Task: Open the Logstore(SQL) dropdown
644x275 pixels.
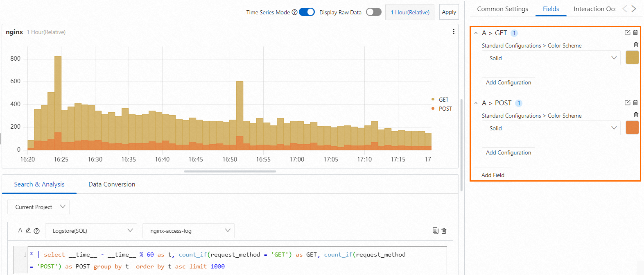Action: coord(90,231)
